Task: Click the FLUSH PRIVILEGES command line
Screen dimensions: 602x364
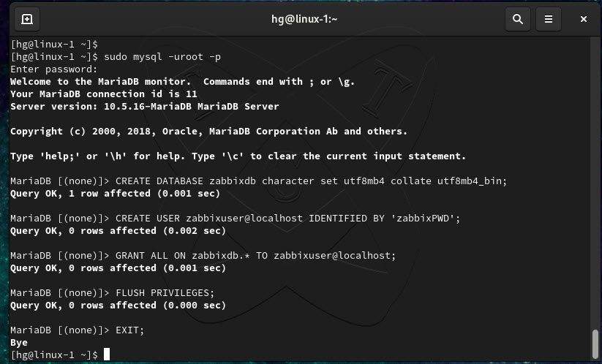Action: (113, 292)
